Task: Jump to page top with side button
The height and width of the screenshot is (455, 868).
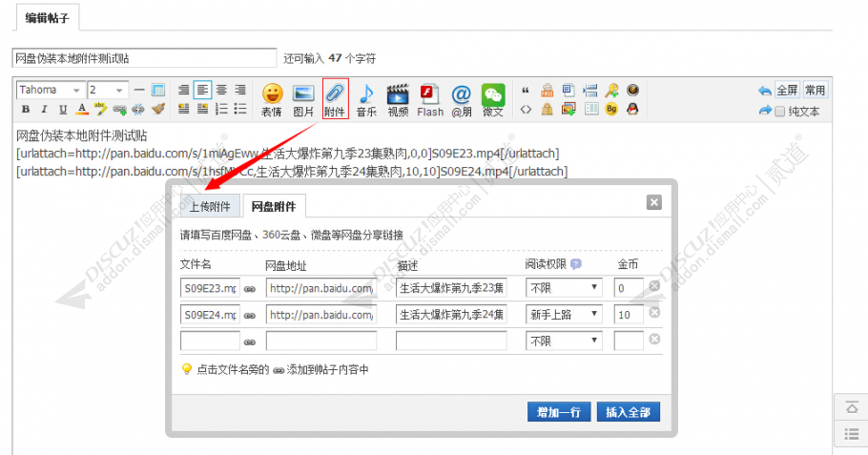Action: [852, 408]
